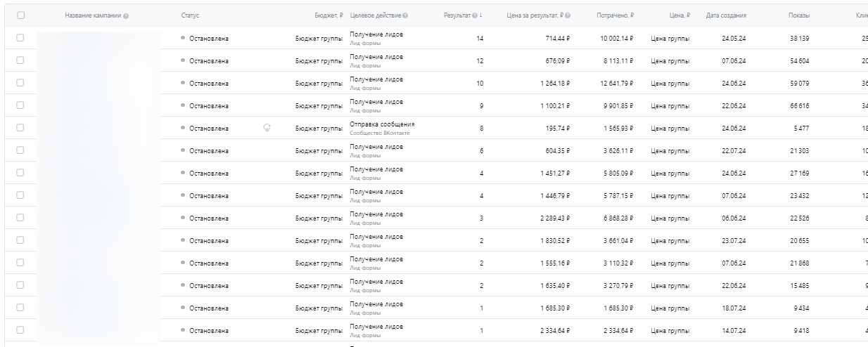
Task: Click sort arrow next to Результат header
Action: (x=481, y=15)
